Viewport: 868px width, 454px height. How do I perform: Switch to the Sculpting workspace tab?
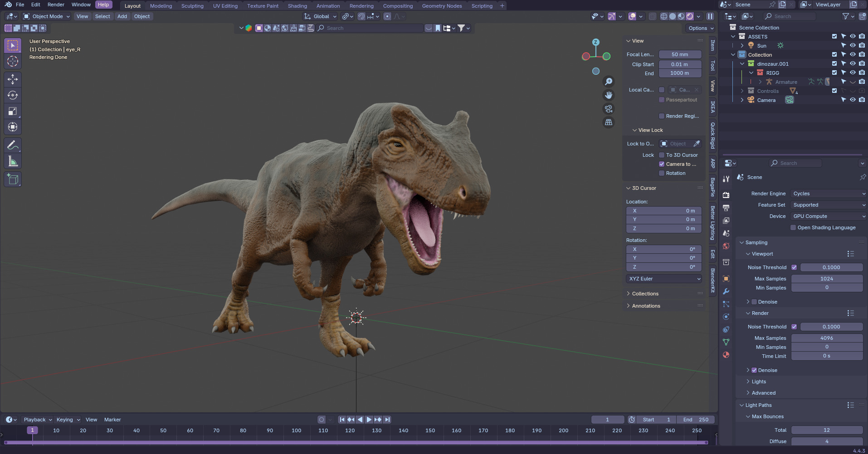tap(192, 6)
